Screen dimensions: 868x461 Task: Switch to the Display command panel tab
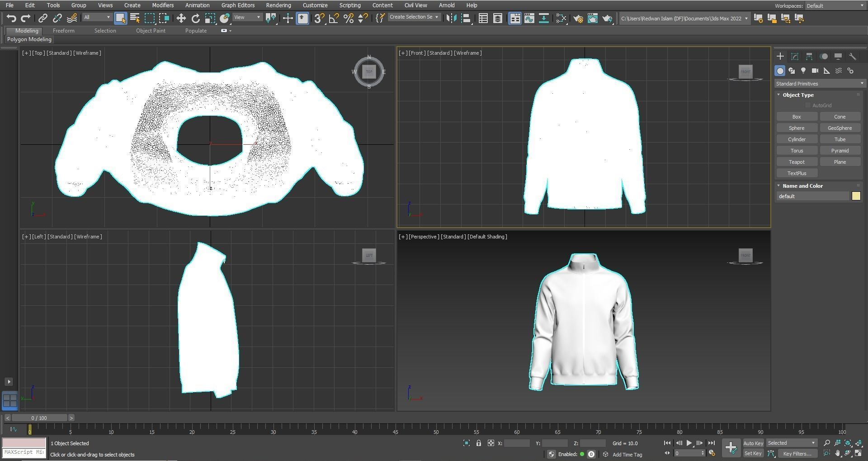838,56
